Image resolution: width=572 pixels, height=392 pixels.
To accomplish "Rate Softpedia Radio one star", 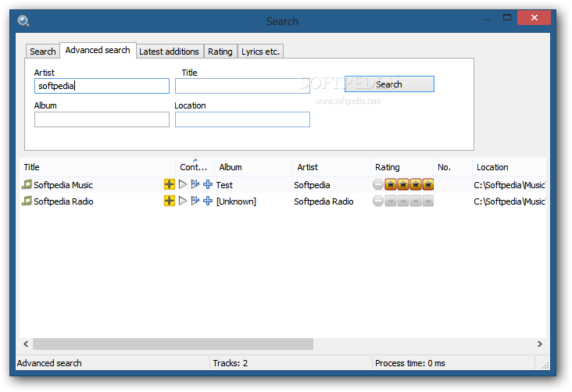I will [x=391, y=201].
